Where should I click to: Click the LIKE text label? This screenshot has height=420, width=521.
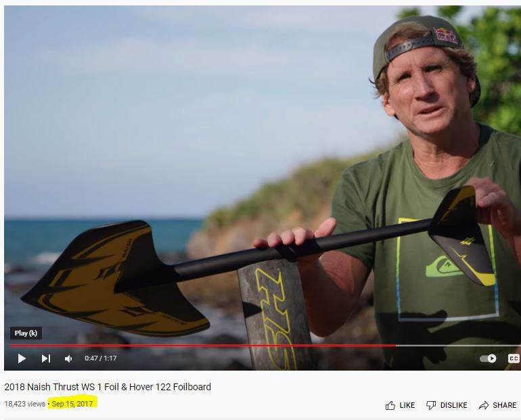pos(407,405)
